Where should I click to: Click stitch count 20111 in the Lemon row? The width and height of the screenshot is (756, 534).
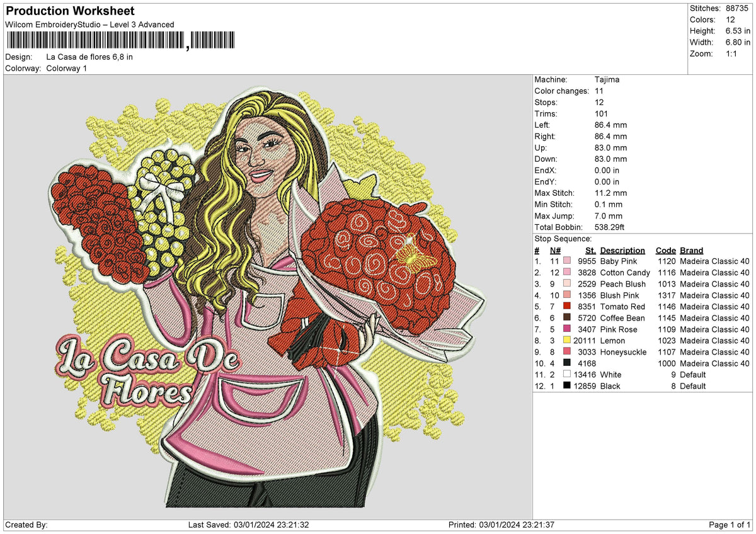pos(584,340)
